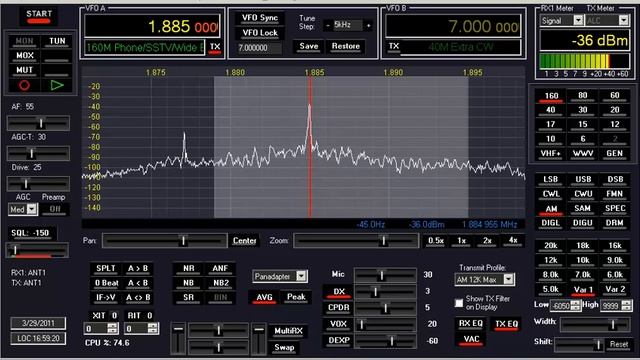Click the SQL squelch slider
Image resolution: width=640 pixels, height=360 pixels.
tap(38, 250)
